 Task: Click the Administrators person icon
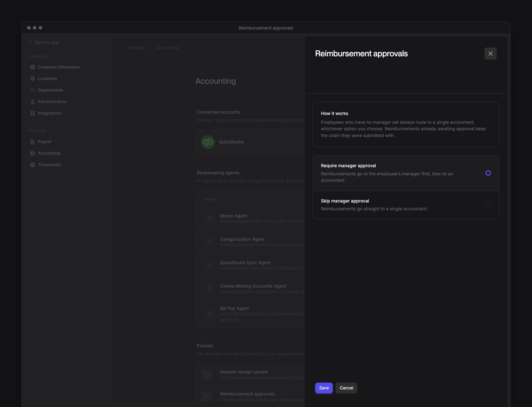[32, 102]
